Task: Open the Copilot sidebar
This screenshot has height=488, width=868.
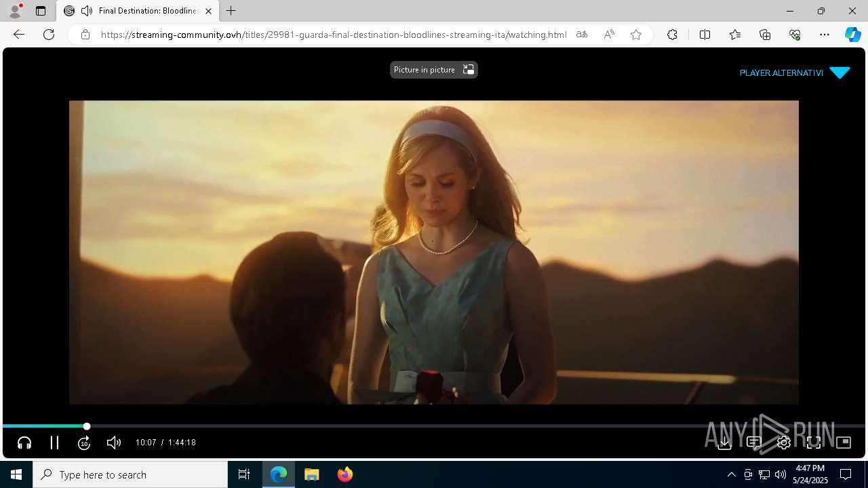Action: point(852,35)
